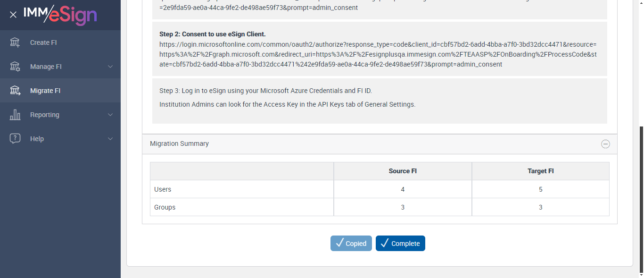Click the Reporting bar chart icon

tap(15, 115)
